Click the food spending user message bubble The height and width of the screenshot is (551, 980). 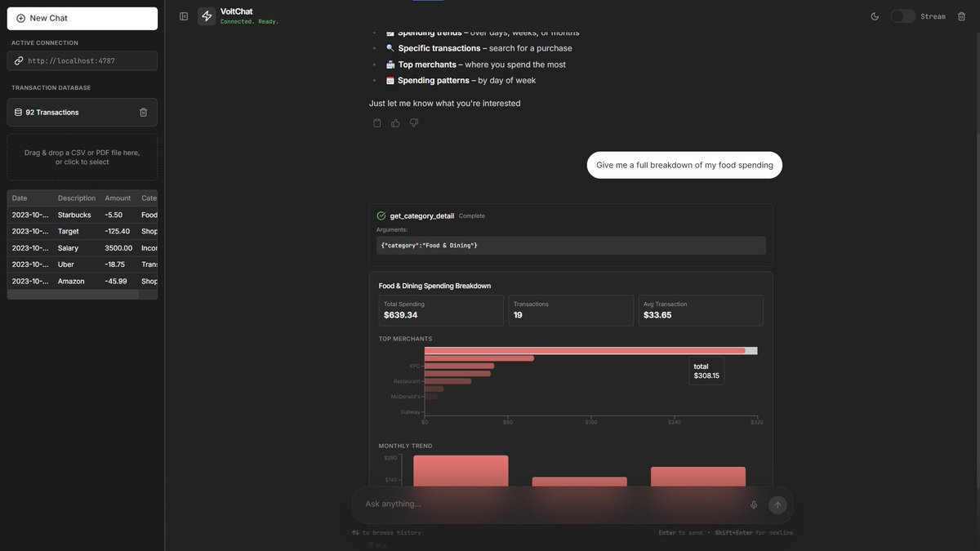point(684,165)
